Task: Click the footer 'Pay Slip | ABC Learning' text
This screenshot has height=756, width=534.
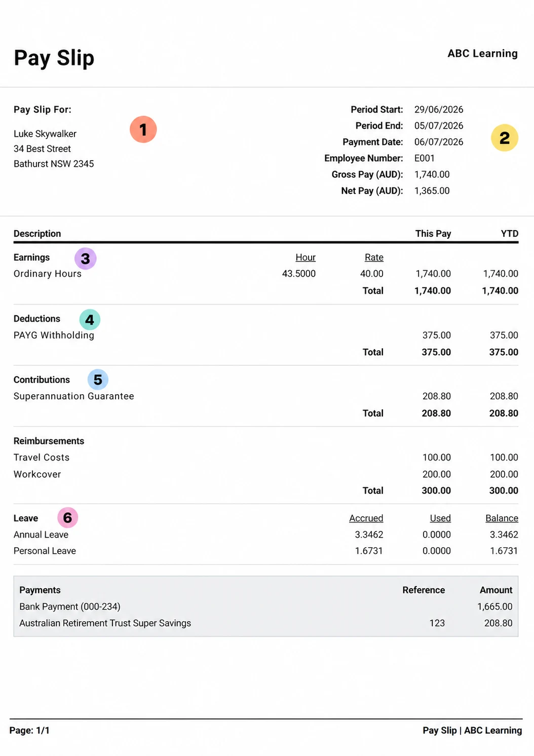Action: pyautogui.click(x=472, y=731)
